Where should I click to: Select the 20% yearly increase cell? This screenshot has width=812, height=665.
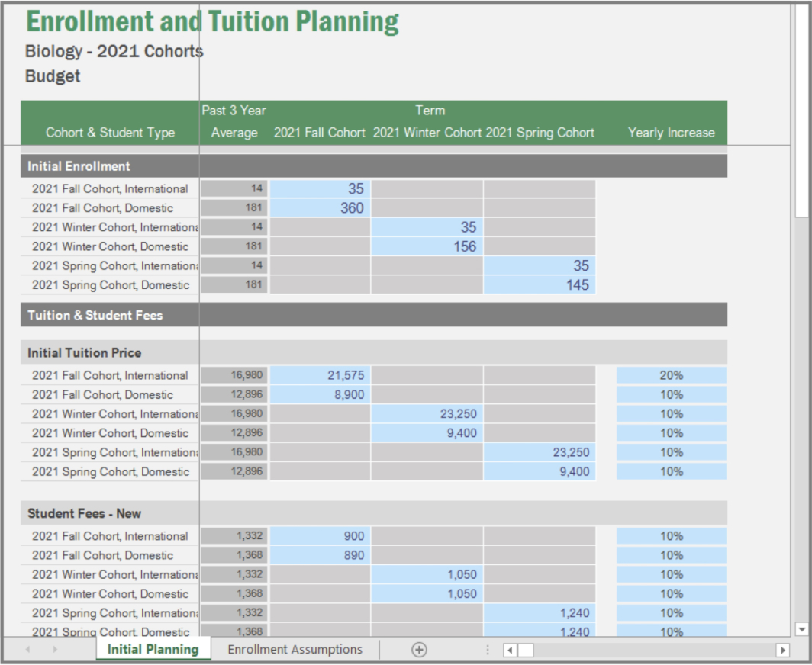[672, 375]
